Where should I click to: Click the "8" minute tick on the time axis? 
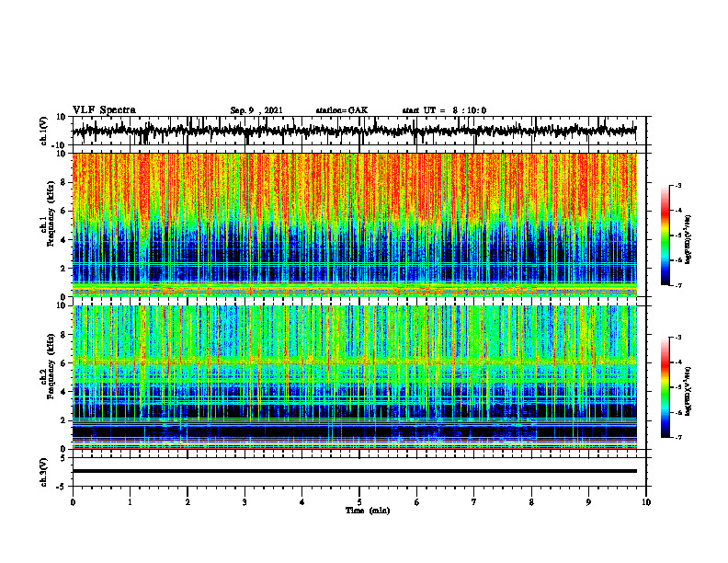pyautogui.click(x=531, y=502)
